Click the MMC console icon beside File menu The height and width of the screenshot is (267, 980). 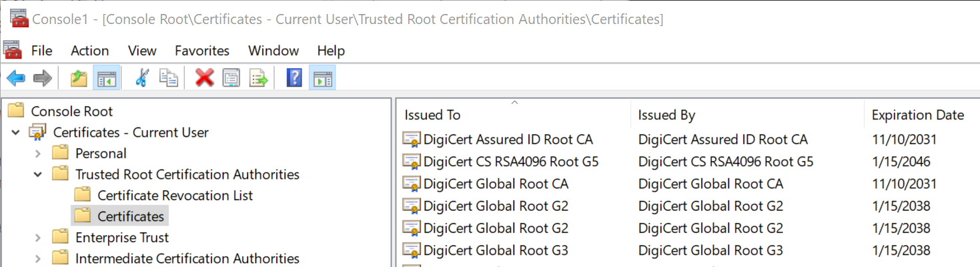12,49
